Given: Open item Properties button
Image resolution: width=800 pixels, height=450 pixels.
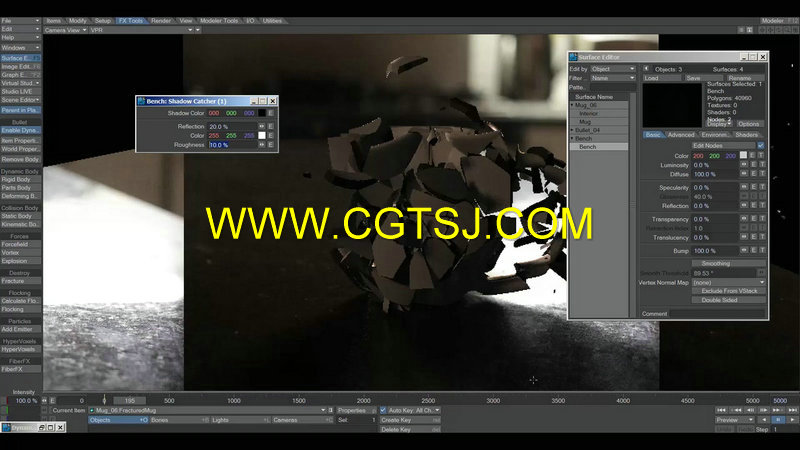Looking at the screenshot, I should tap(356, 410).
